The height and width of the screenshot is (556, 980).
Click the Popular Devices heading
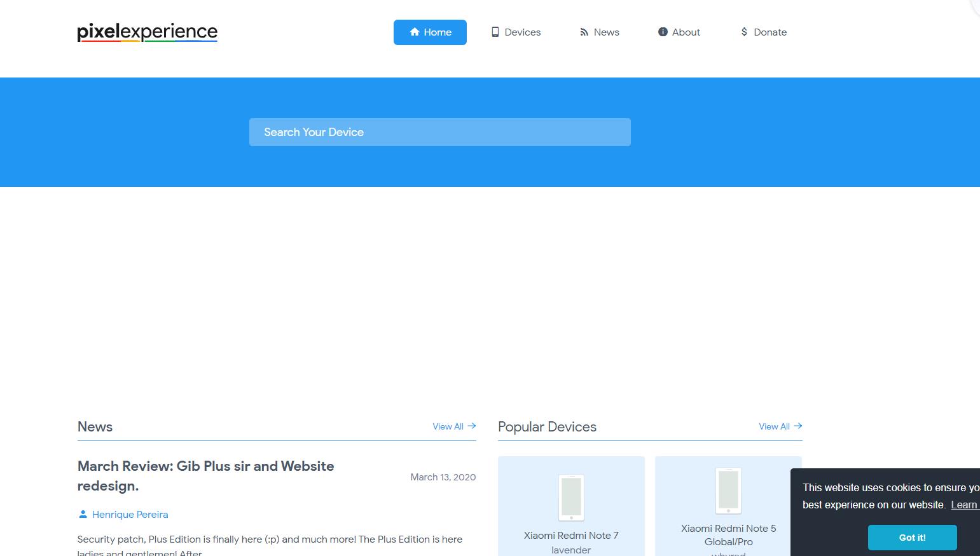point(547,427)
